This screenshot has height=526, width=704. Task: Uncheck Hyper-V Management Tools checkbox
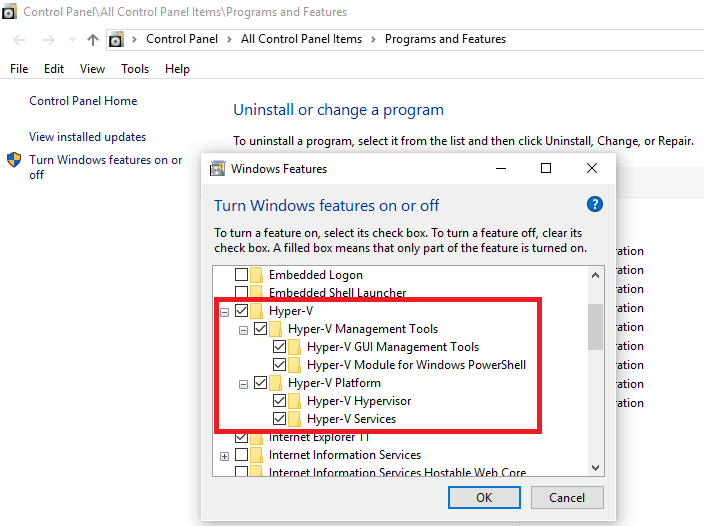(x=260, y=329)
